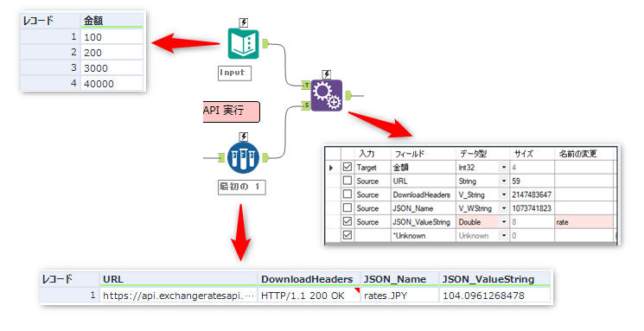This screenshot has height=331, width=644.
Task: Click the T input anchor of Append Fields
Action: pyautogui.click(x=306, y=86)
